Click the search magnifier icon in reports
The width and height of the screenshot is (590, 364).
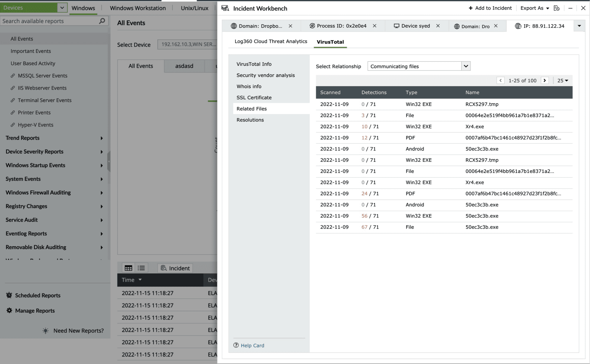pyautogui.click(x=102, y=21)
